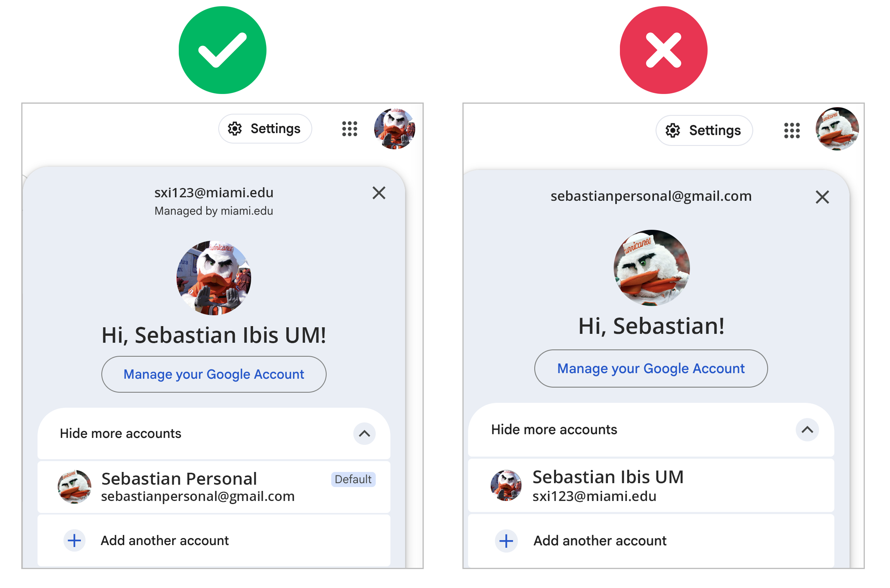Close the sebastianpersonal@gmail.com account popup
Image resolution: width=890 pixels, height=588 pixels.
tap(822, 197)
